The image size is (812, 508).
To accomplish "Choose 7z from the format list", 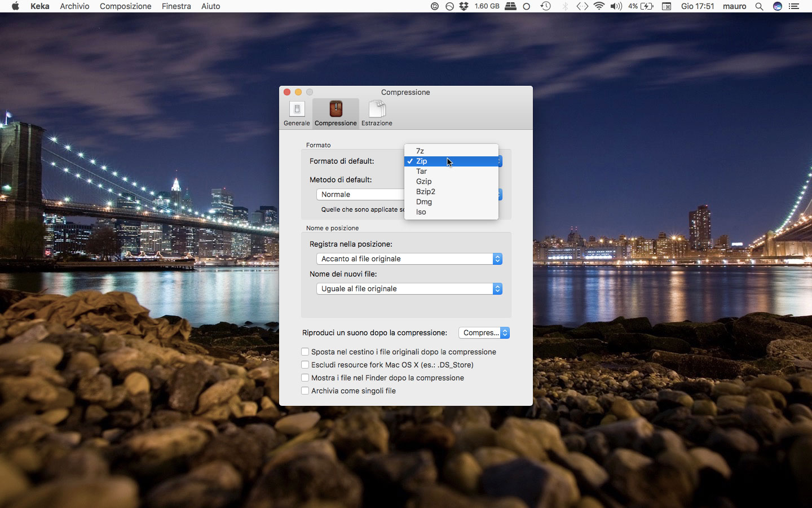I will point(420,151).
